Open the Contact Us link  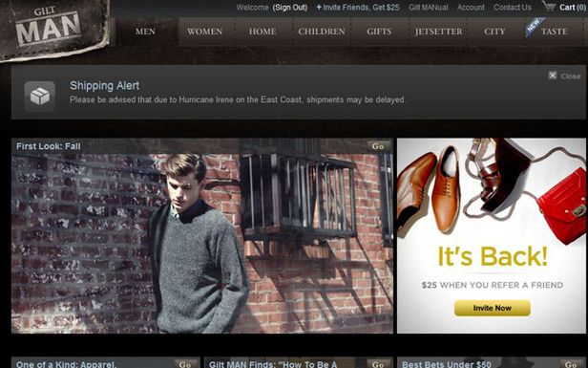click(513, 8)
